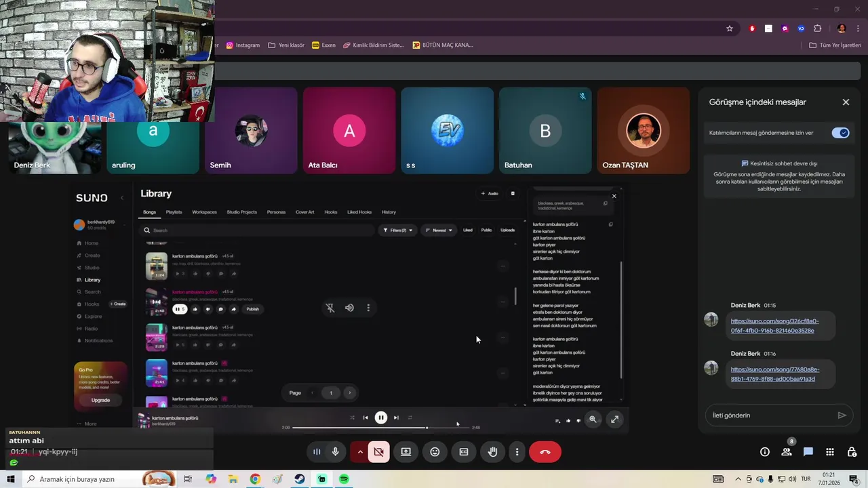Expand the More item in Suno sidebar
Screen dimensions: 868x488
(87, 424)
